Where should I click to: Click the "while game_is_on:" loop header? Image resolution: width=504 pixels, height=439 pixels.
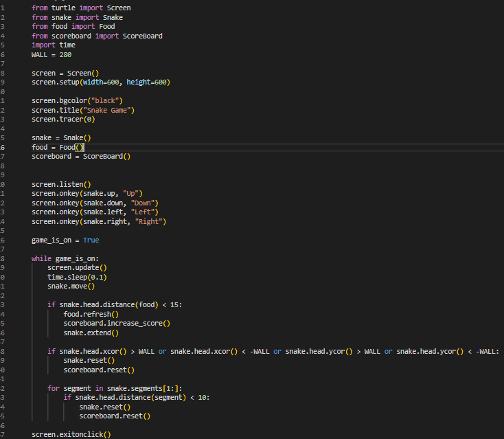[x=65, y=258]
